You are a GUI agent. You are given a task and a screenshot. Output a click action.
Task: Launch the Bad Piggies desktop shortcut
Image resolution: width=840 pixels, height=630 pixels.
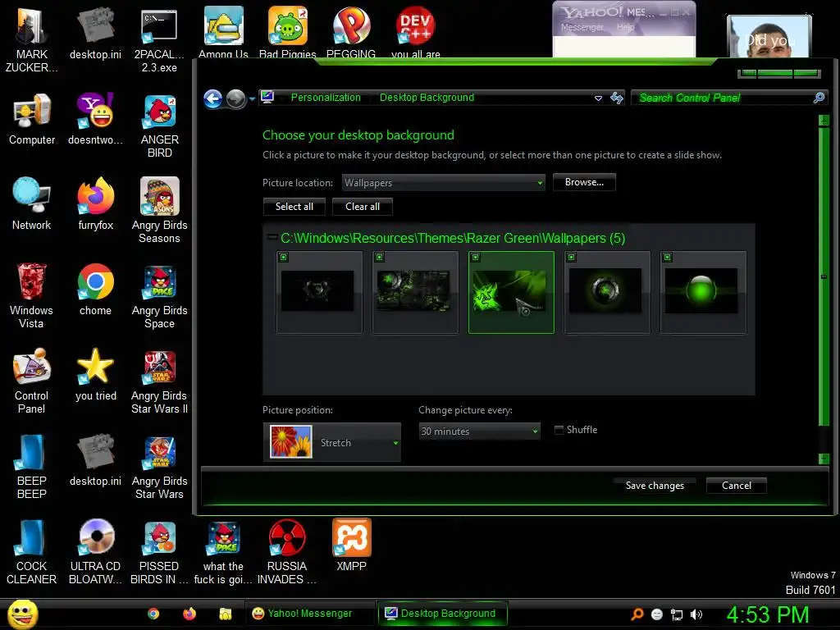(x=288, y=32)
